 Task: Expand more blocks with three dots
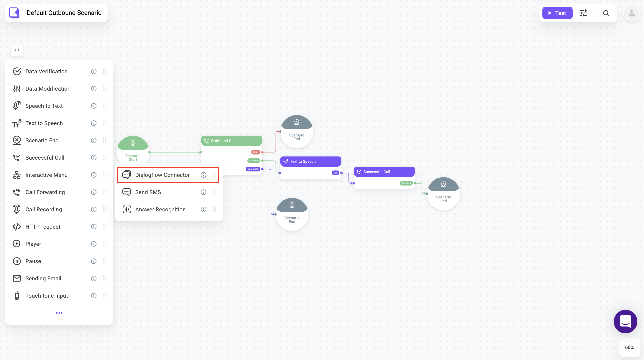pos(59,313)
